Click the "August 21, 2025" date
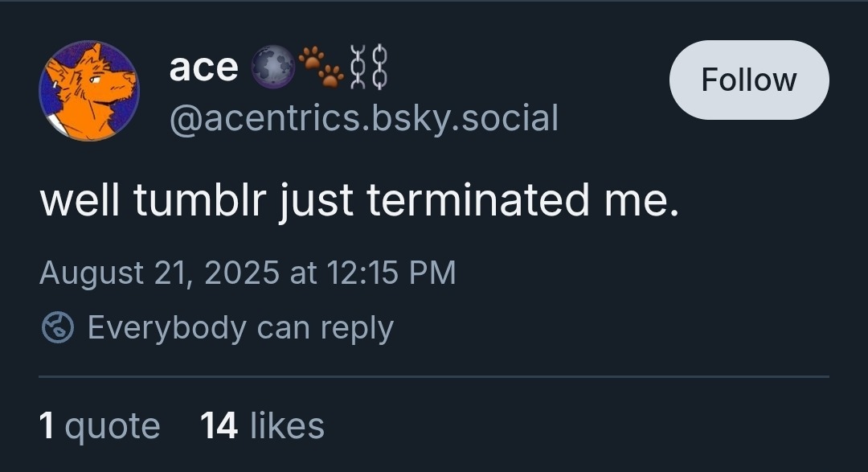 pyautogui.click(x=159, y=273)
